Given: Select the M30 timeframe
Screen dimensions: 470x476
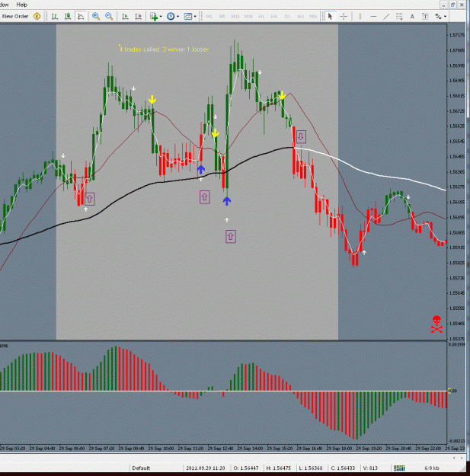Looking at the screenshot, I should [248, 17].
